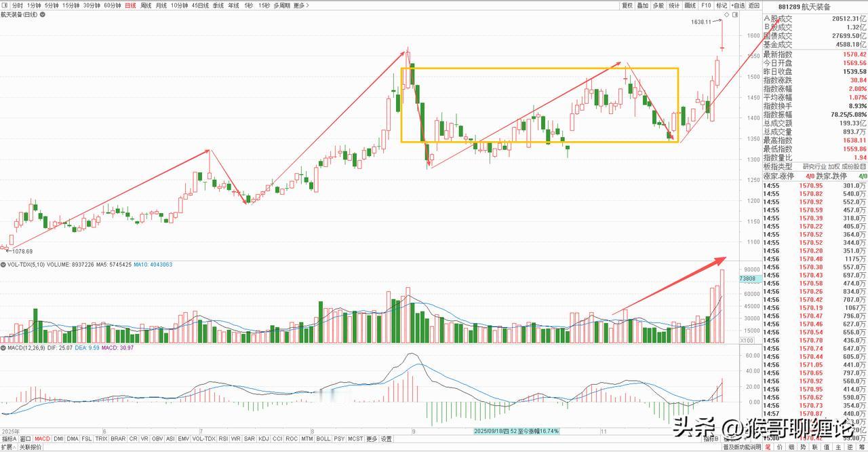Select the 5秒 period
868x452 pixels.
click(249, 5)
